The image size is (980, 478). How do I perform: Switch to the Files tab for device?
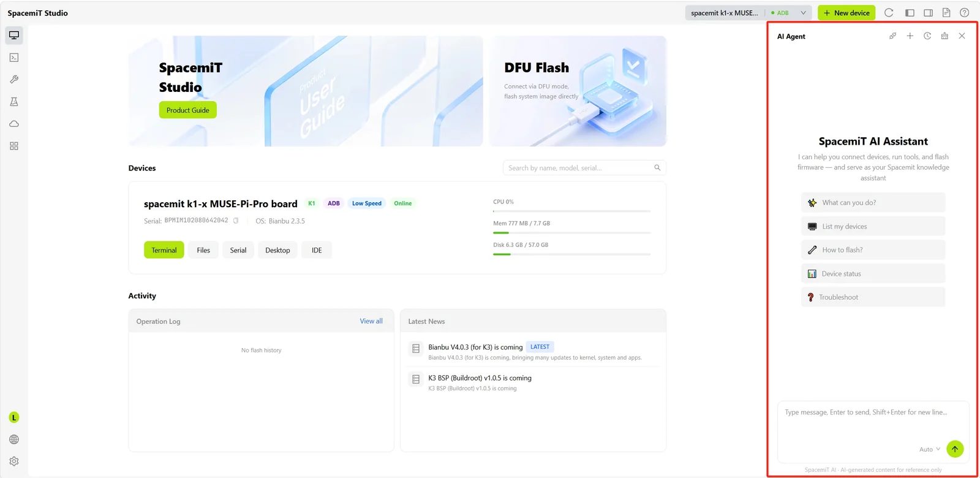coord(203,250)
